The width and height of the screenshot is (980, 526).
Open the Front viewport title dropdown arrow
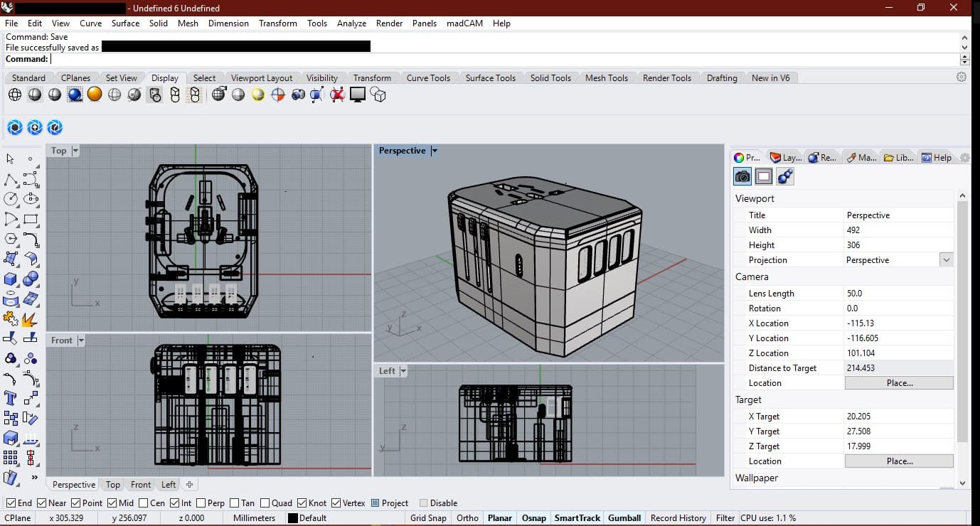(x=80, y=340)
